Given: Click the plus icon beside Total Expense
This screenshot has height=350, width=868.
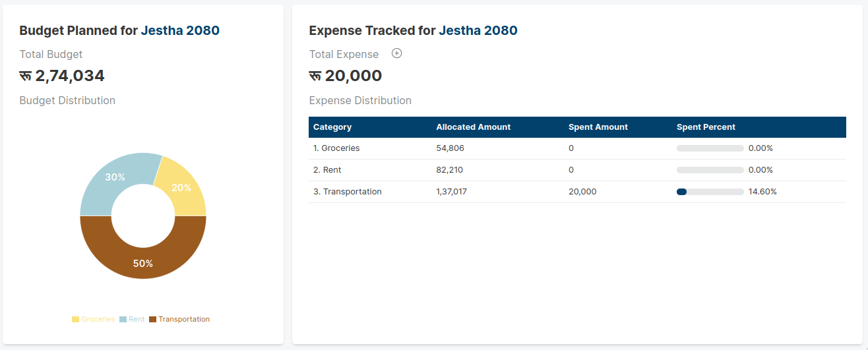Looking at the screenshot, I should click(396, 54).
